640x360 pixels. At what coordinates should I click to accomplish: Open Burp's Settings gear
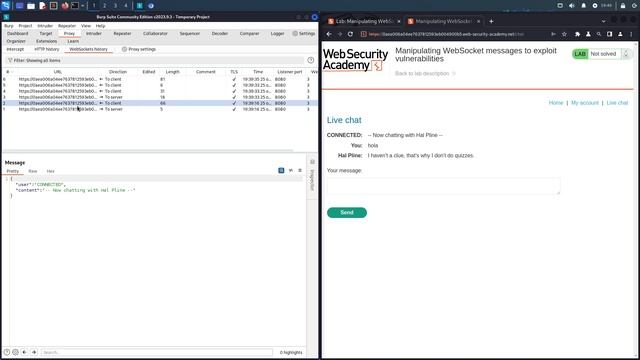[x=295, y=33]
